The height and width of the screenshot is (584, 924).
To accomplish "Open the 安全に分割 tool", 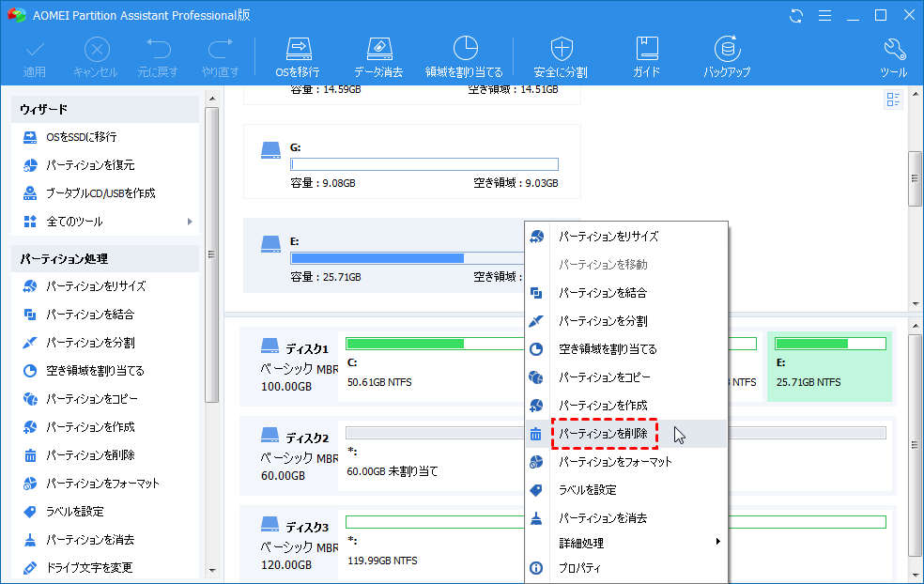I will [x=561, y=57].
